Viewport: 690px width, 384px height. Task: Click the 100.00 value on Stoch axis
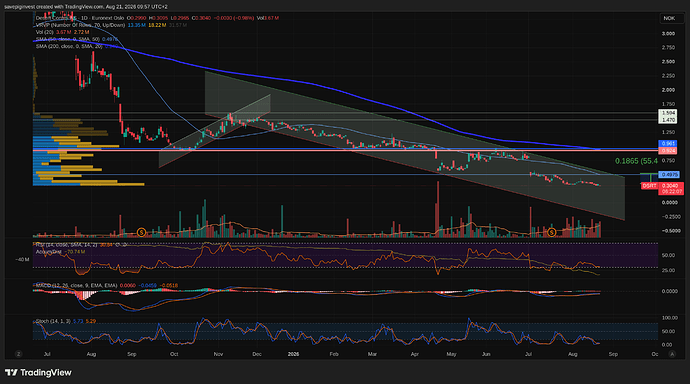669,318
